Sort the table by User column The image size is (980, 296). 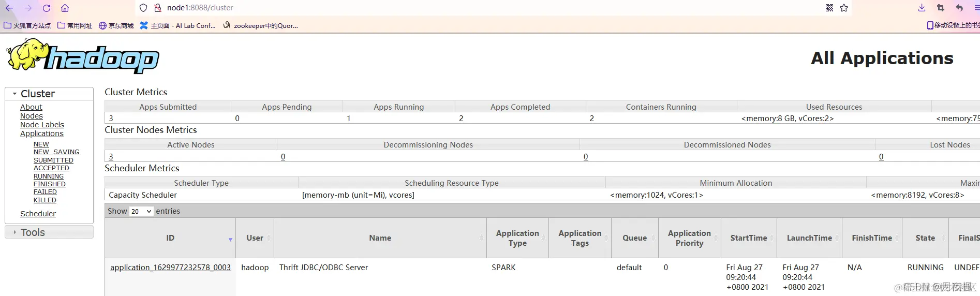pyautogui.click(x=255, y=238)
